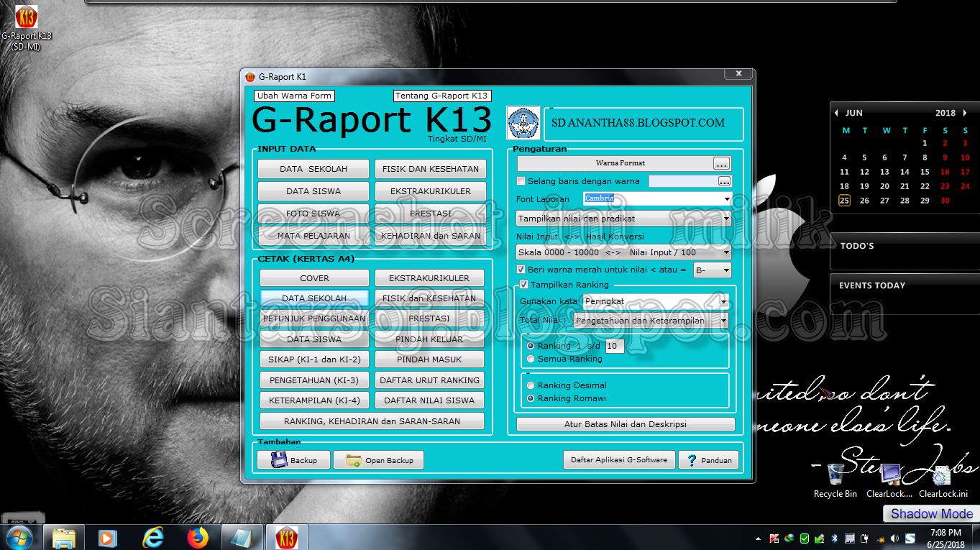Choose Ranking Romawi radio option
Screen dimensions: 980x550
point(531,398)
